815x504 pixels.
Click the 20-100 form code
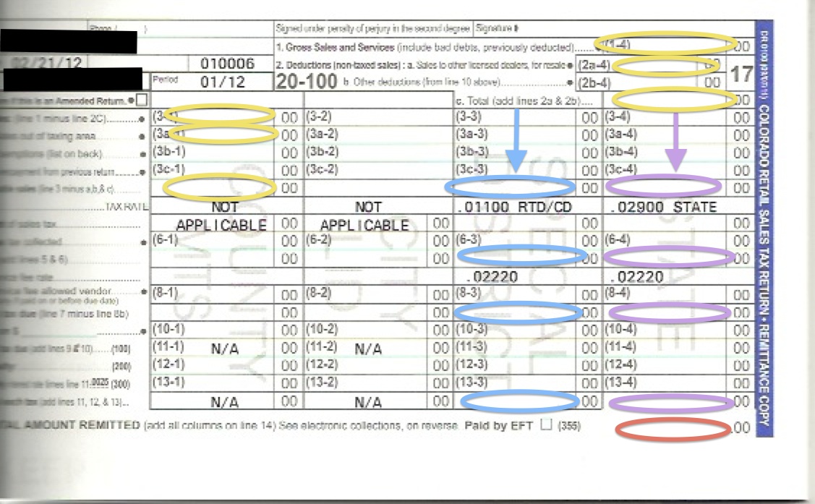306,82
